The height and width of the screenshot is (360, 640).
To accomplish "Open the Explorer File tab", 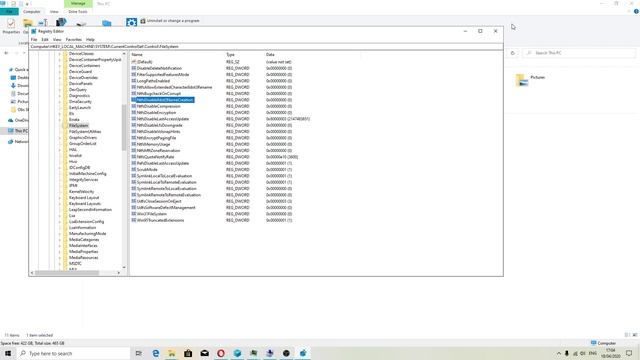I will (x=9, y=11).
